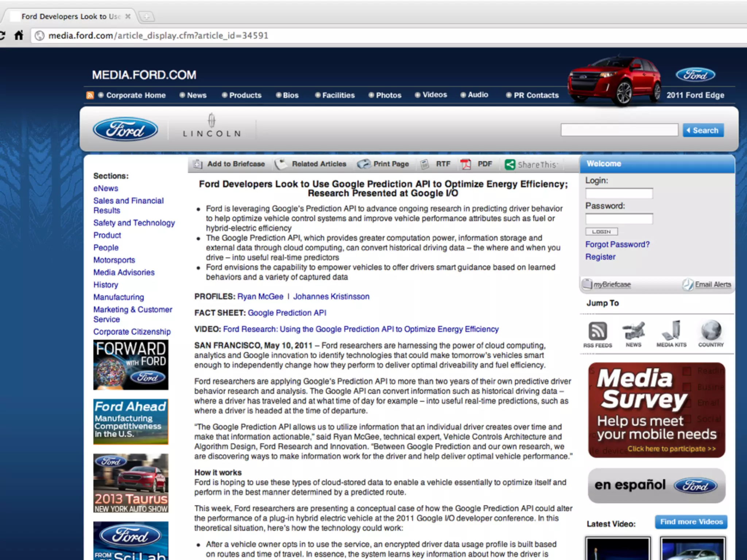
Task: Click the MEDIA.FORD.COM site title
Action: coord(144,75)
